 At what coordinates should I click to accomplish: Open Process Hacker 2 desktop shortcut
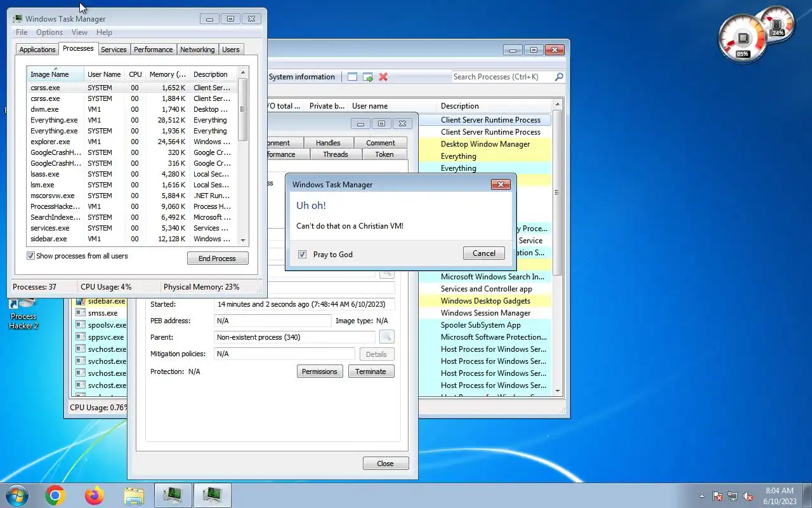pos(23,313)
